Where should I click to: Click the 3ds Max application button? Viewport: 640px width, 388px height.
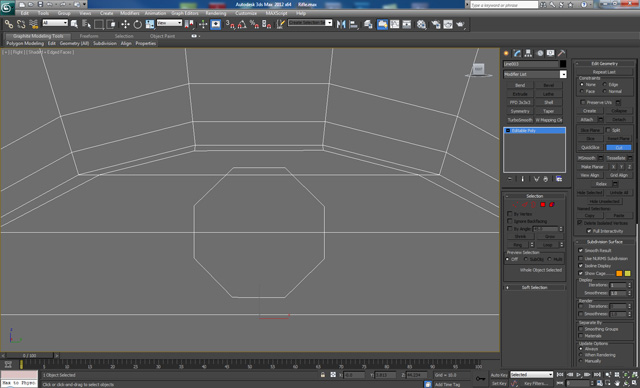click(x=7, y=7)
